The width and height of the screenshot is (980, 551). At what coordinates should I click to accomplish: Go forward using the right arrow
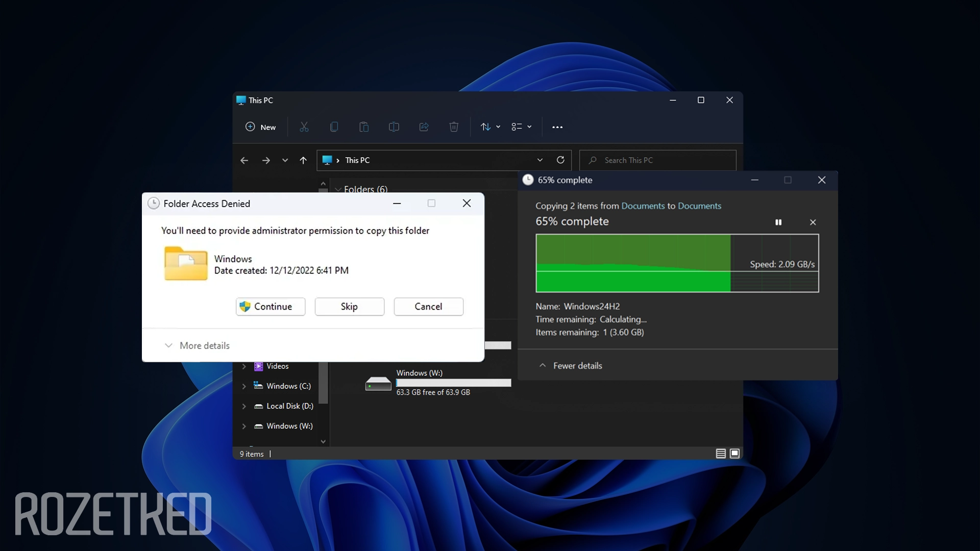[266, 160]
